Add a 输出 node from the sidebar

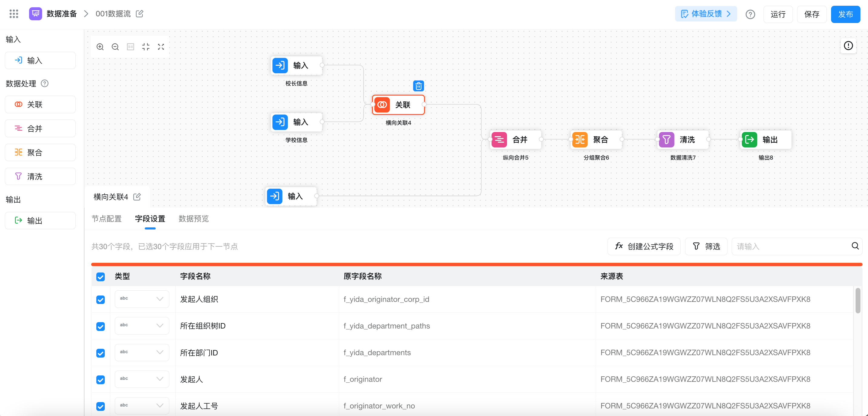point(40,221)
